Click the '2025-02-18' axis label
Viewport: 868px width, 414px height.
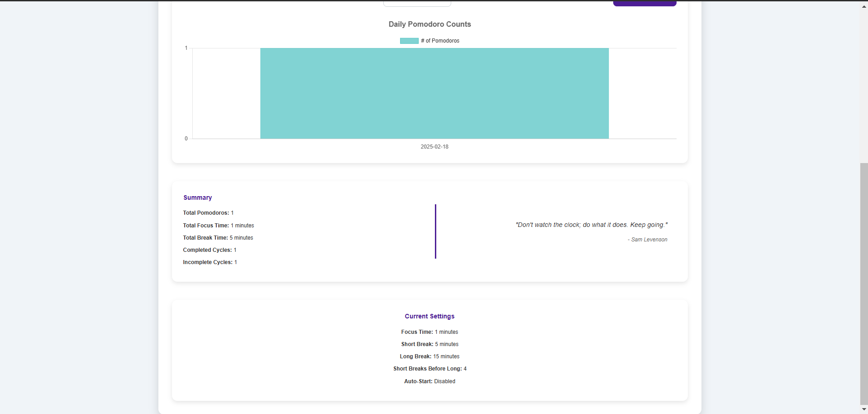[434, 146]
